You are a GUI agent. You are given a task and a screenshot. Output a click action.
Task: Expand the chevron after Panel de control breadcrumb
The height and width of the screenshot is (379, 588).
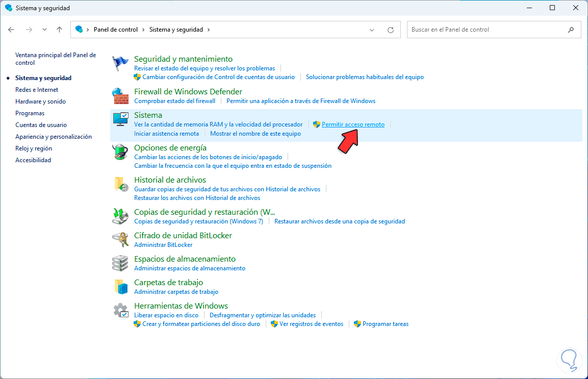coord(143,30)
